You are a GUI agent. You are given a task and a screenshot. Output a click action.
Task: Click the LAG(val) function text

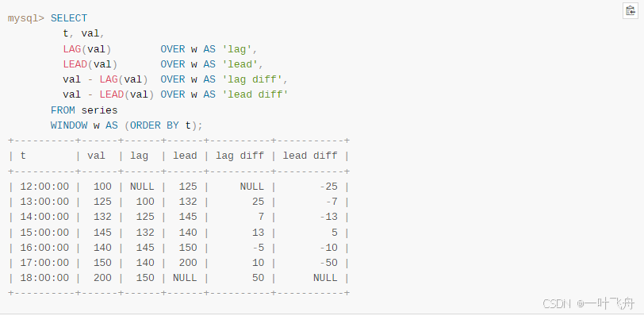(x=87, y=49)
